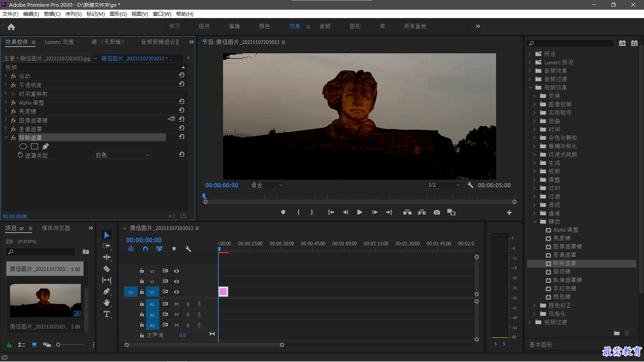Open setup dialog for 图像遮罩键
Viewport: 644px width, 362px height.
(171, 119)
